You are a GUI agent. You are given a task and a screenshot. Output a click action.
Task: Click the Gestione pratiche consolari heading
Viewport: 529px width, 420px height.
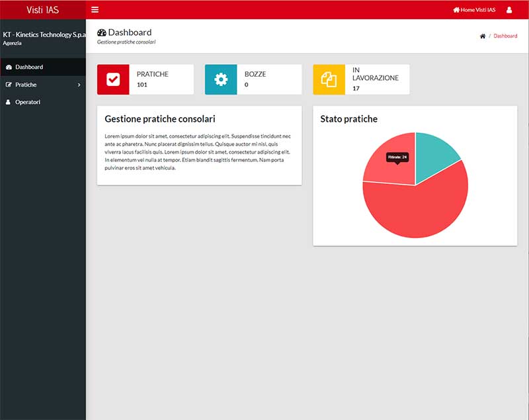pyautogui.click(x=160, y=119)
